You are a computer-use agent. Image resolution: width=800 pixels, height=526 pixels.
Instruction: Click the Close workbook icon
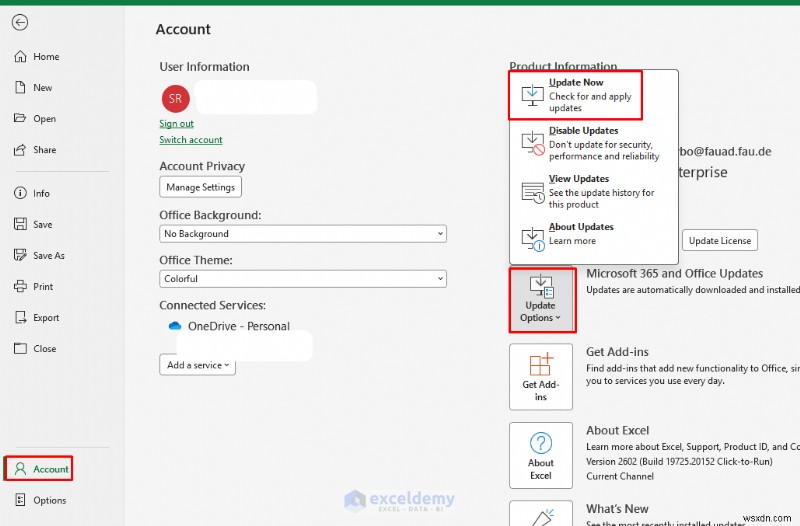tap(20, 349)
